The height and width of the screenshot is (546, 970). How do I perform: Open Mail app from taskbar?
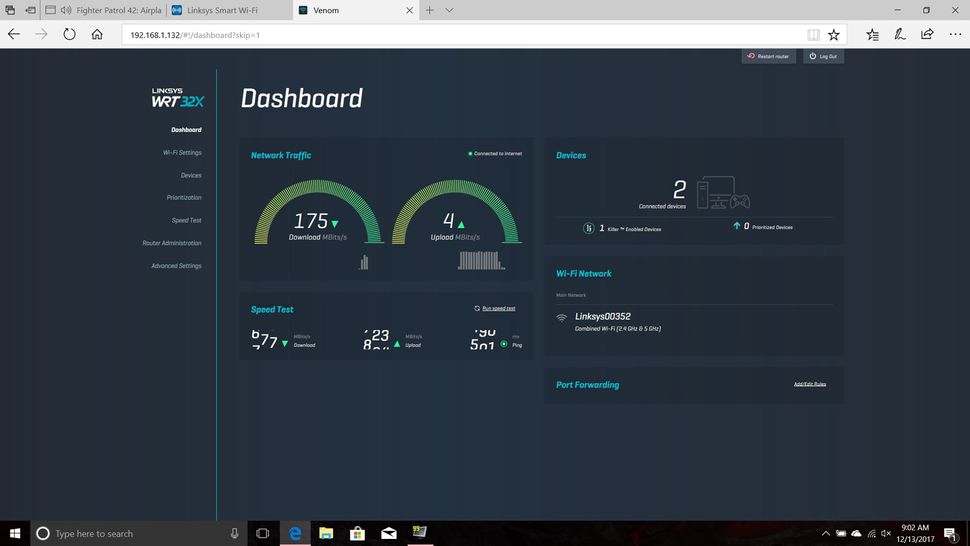tap(388, 533)
